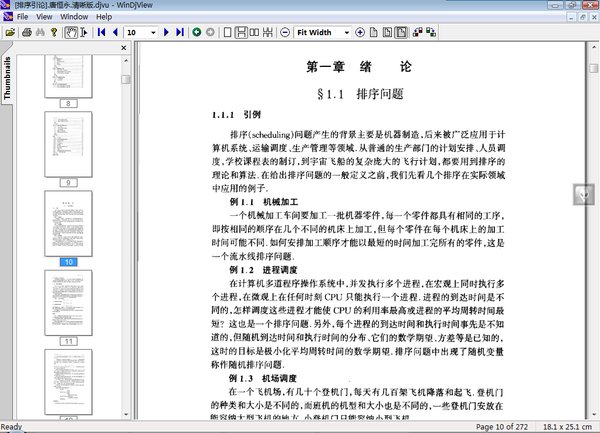Select page 10 thumbnail
Image resolution: width=600 pixels, height=433 pixels.
[x=68, y=223]
